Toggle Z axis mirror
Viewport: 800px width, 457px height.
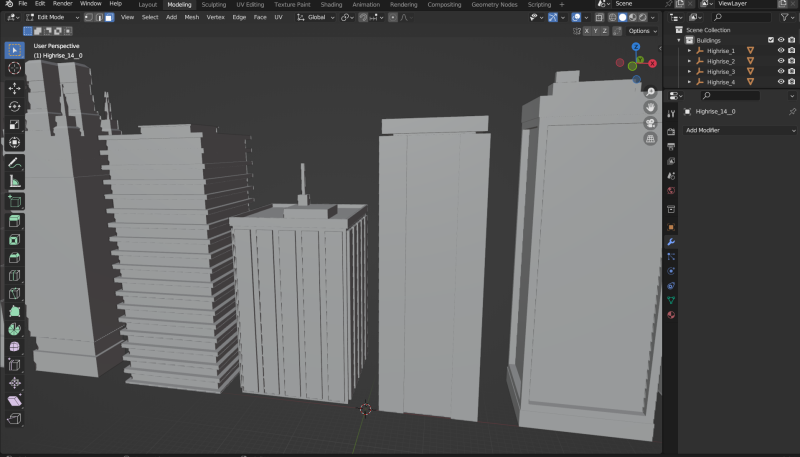pos(605,31)
